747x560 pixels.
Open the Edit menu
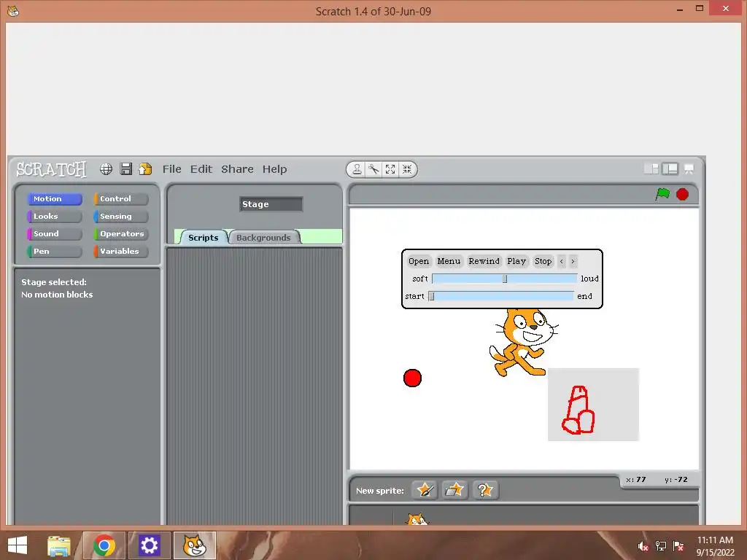point(201,169)
